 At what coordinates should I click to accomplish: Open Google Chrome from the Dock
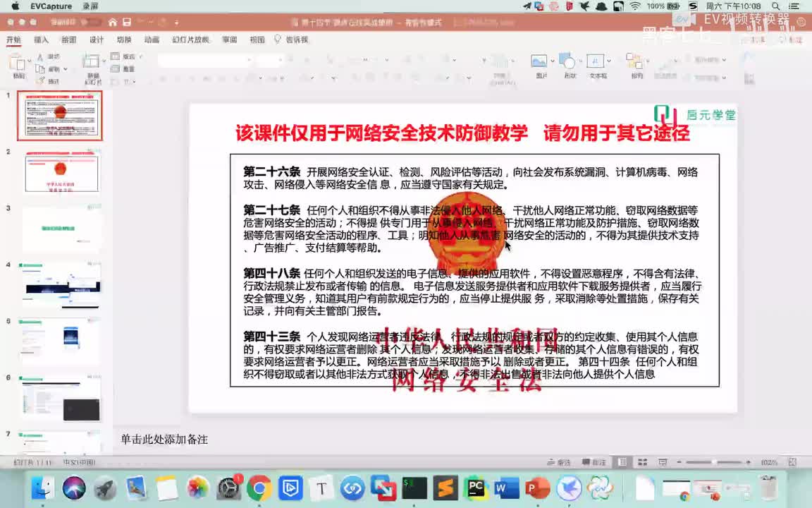259,488
